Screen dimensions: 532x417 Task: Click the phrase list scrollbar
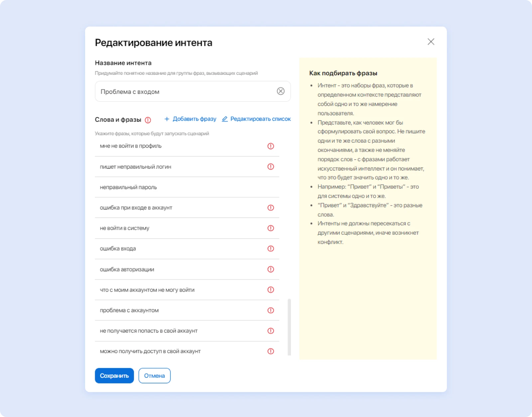(289, 327)
